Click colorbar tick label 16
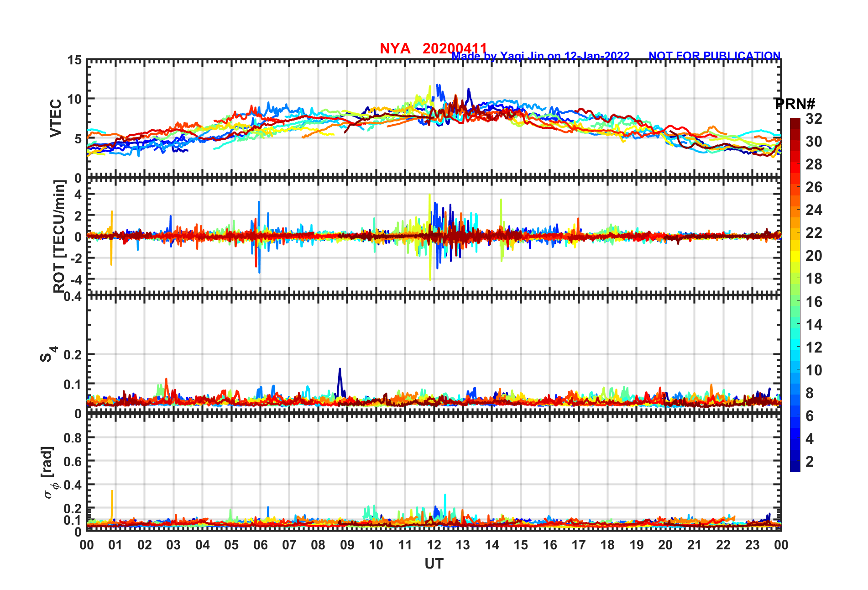This screenshot has width=868, height=590. click(814, 302)
